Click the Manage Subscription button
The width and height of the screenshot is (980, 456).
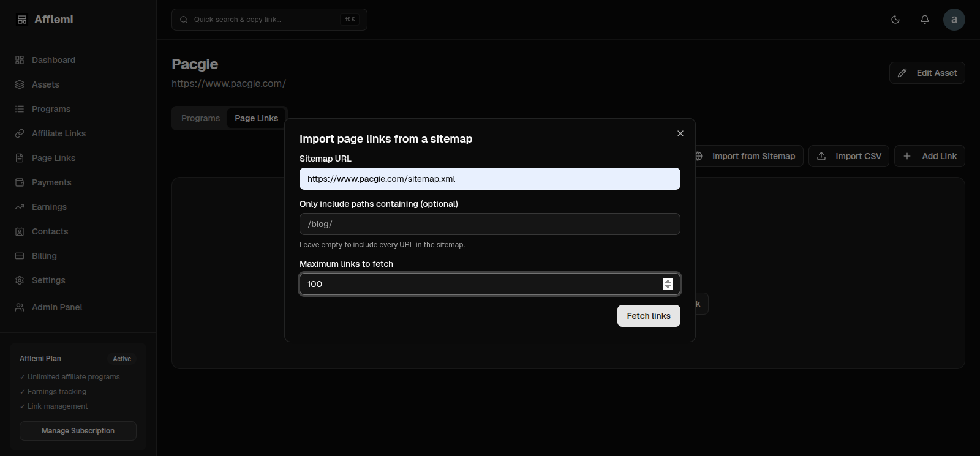[x=78, y=431]
